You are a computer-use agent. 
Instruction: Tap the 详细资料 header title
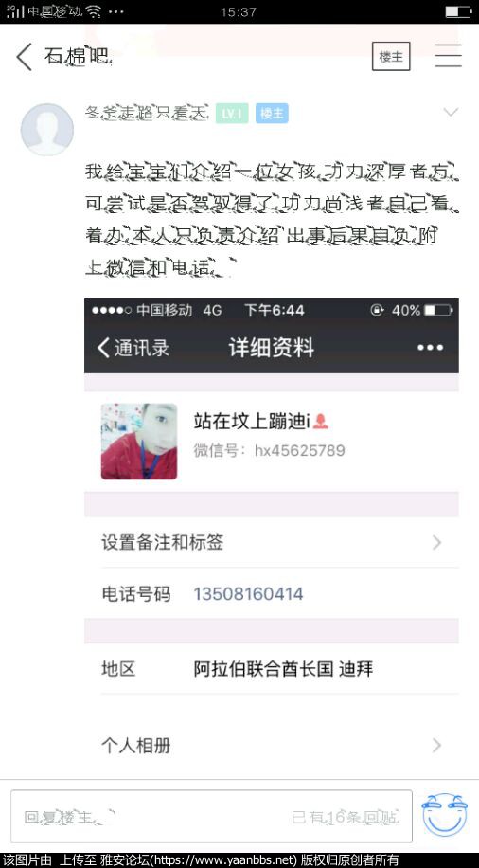[272, 348]
